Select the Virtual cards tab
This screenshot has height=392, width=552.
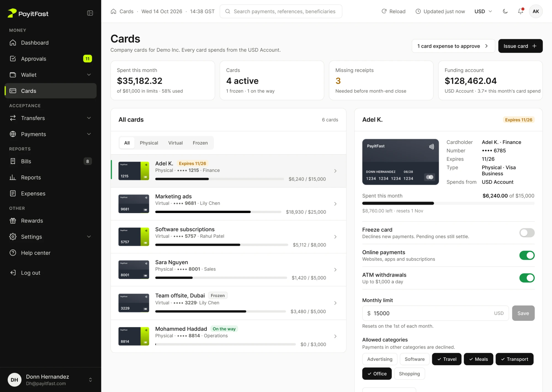(175, 143)
